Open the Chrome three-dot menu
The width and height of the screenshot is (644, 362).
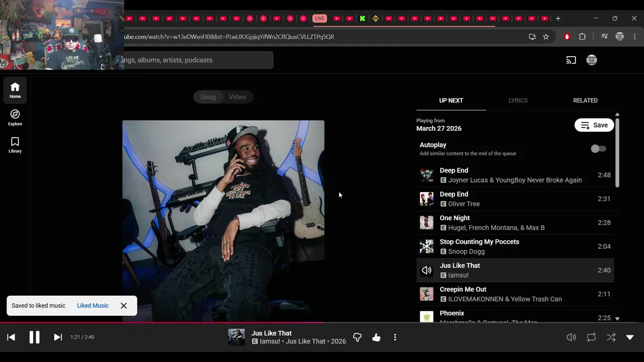pyautogui.click(x=635, y=37)
